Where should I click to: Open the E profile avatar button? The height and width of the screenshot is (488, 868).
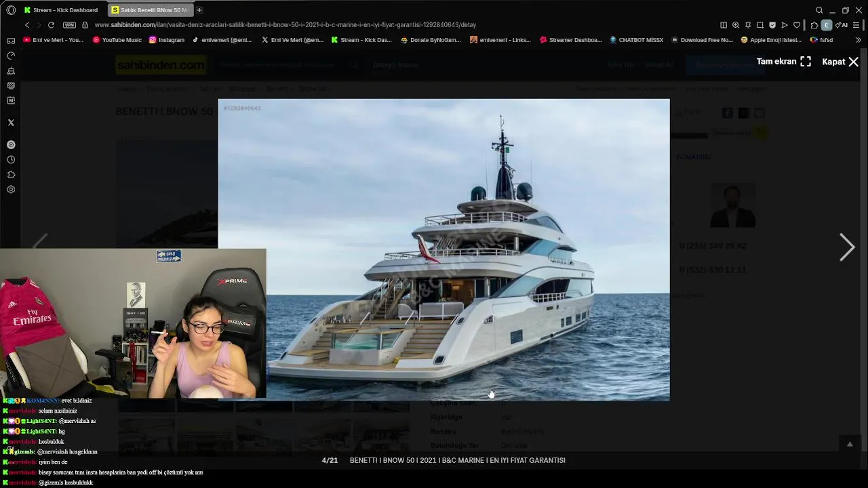coord(826,25)
